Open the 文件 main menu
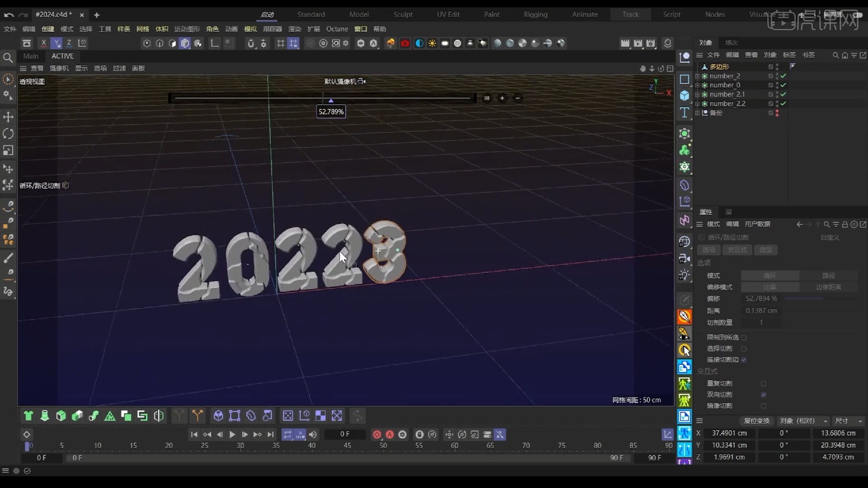The height and width of the screenshot is (488, 868). tap(9, 29)
